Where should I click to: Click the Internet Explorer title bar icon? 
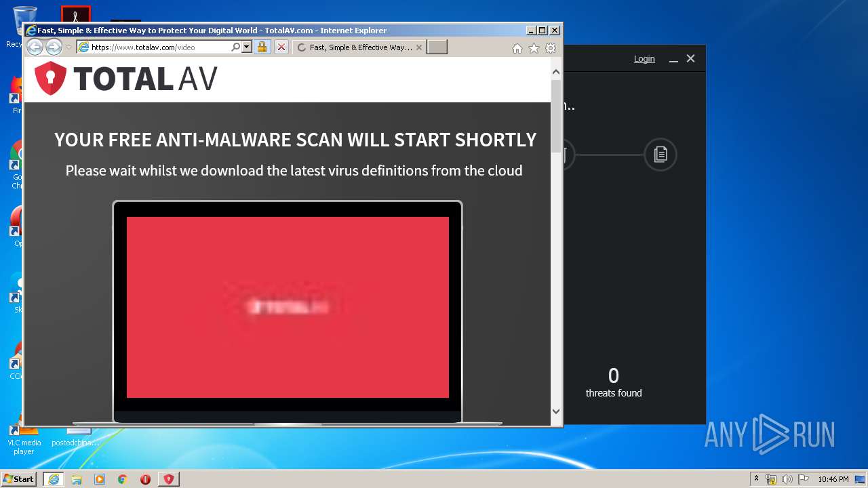point(31,30)
